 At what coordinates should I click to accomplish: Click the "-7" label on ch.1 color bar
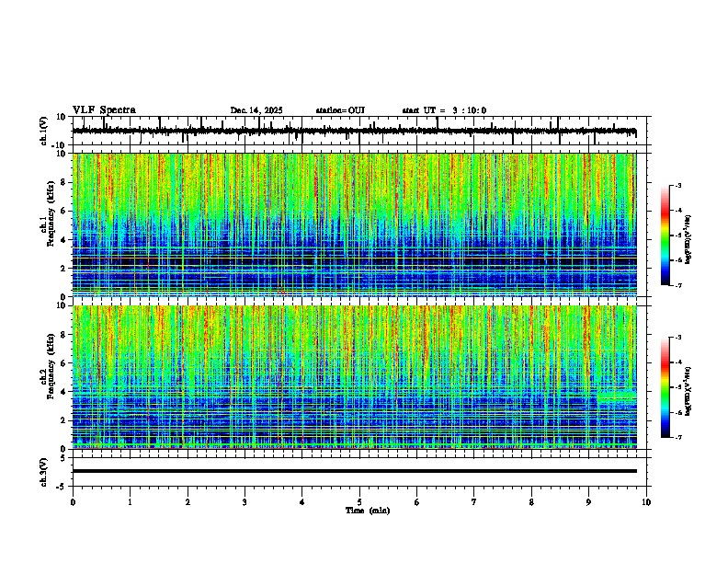click(x=677, y=285)
